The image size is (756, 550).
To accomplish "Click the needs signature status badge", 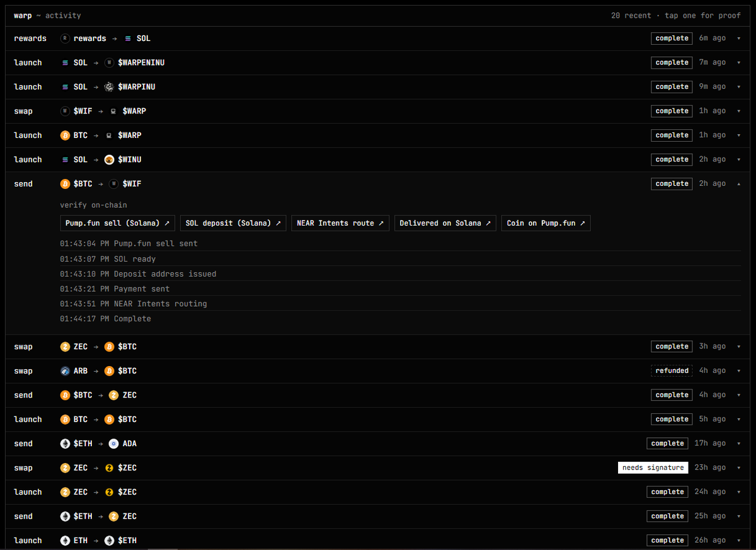I will click(653, 467).
